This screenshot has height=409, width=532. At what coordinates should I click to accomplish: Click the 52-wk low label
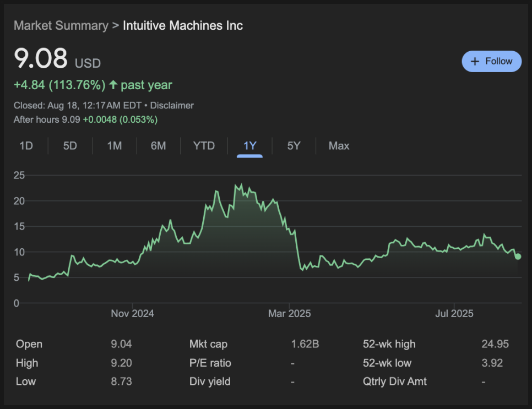pyautogui.click(x=387, y=363)
